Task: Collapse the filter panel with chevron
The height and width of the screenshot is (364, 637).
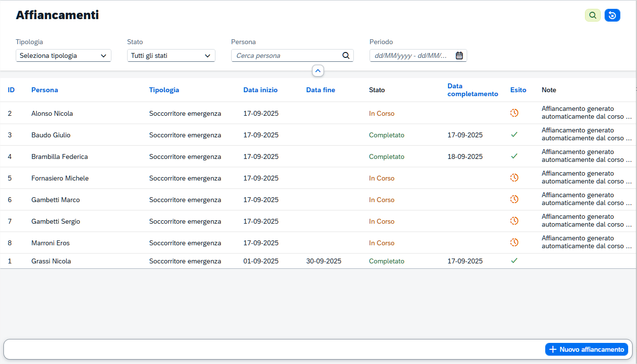Action: point(318,71)
